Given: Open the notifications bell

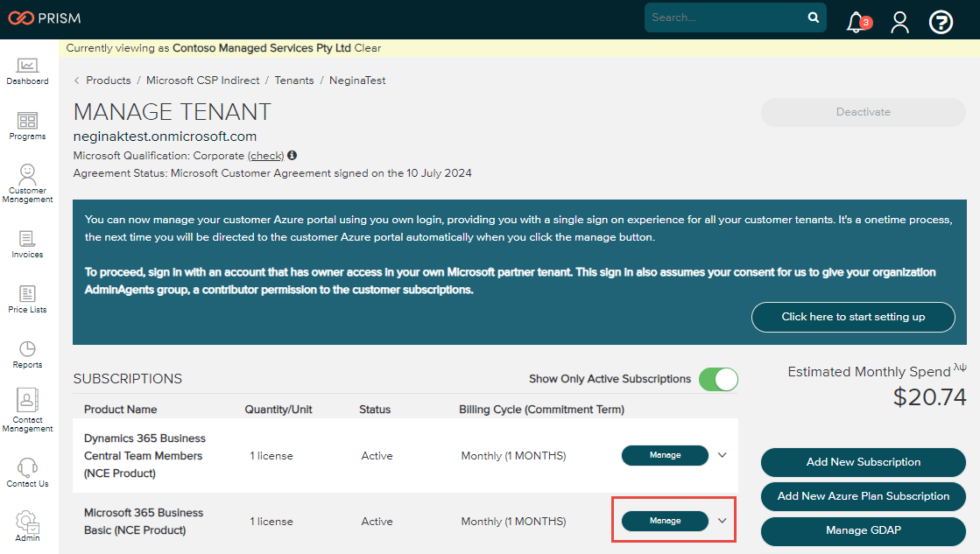Looking at the screenshot, I should tap(858, 23).
